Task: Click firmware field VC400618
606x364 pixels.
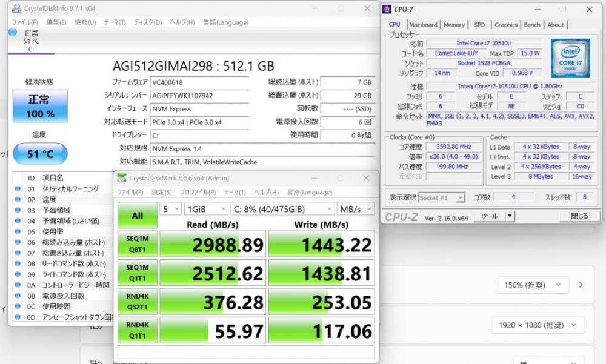Action: point(199,82)
